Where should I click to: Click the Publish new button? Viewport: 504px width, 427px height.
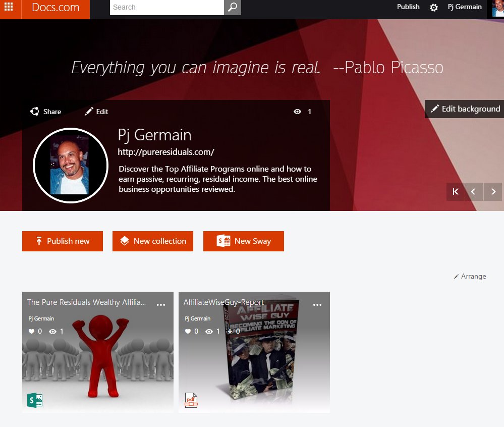(x=63, y=241)
